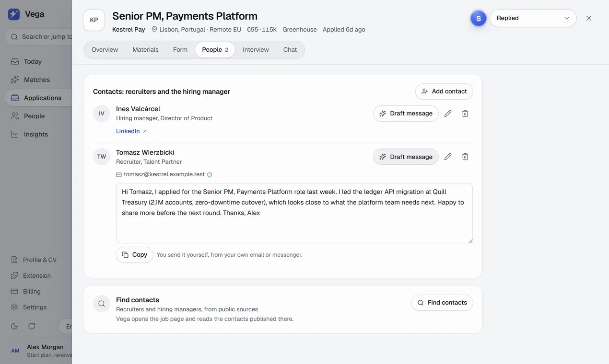Image resolution: width=609 pixels, height=364 pixels.
Task: Click inside the drafted message text area
Action: click(294, 213)
